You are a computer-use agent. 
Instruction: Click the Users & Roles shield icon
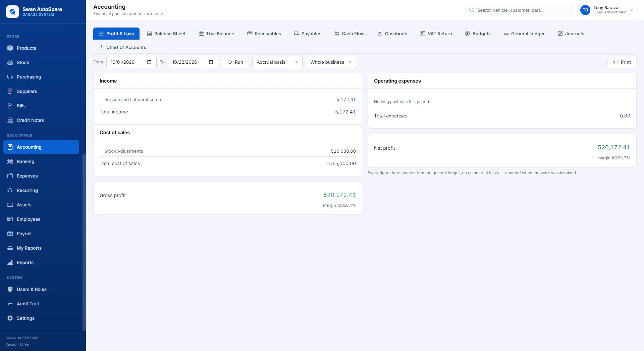click(10, 289)
